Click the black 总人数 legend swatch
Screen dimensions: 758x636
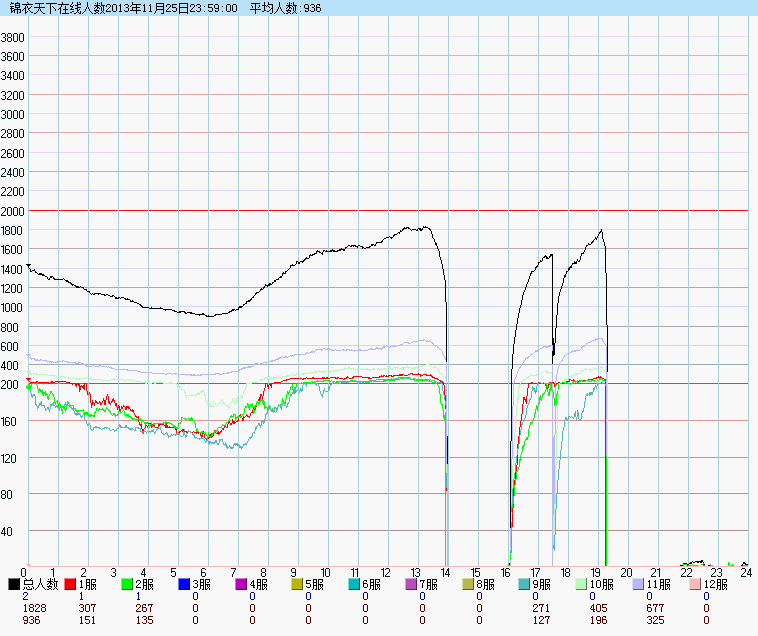pyautogui.click(x=14, y=584)
